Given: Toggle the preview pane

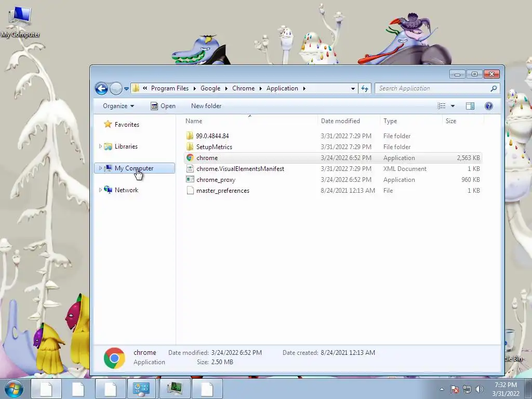Looking at the screenshot, I should (x=470, y=106).
